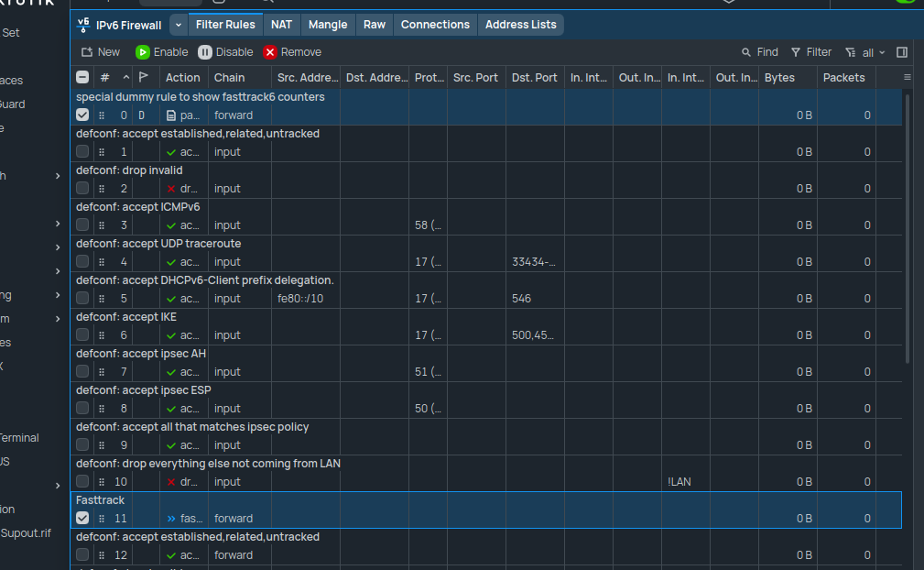Switch to the NAT tab

281,25
